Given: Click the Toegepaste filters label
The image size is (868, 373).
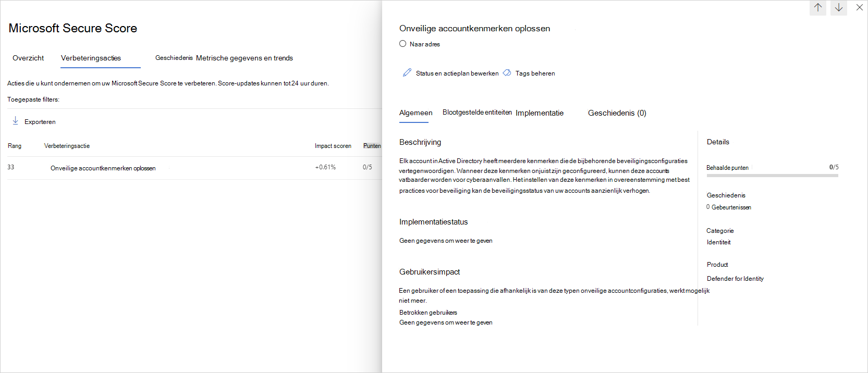Looking at the screenshot, I should 33,100.
